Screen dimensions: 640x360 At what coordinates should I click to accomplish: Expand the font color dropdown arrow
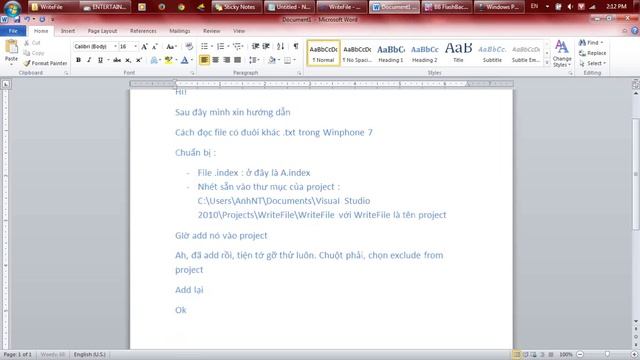click(x=191, y=60)
